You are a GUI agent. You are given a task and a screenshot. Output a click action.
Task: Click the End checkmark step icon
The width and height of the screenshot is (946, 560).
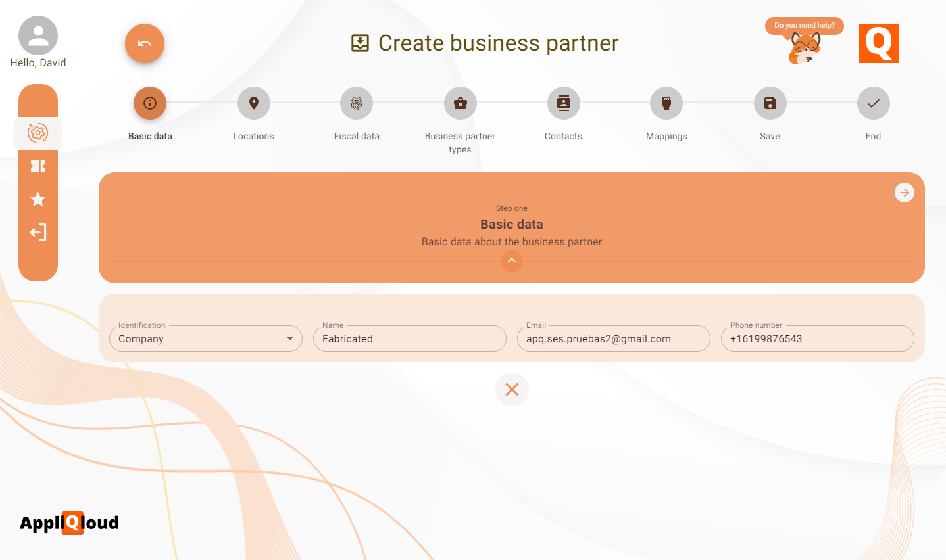[x=873, y=103]
